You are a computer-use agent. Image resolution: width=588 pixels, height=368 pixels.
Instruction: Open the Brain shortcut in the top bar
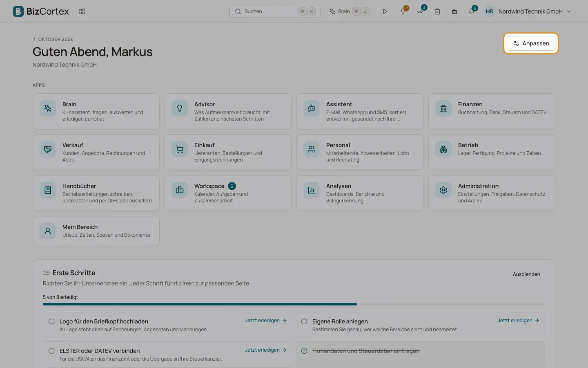click(x=350, y=11)
